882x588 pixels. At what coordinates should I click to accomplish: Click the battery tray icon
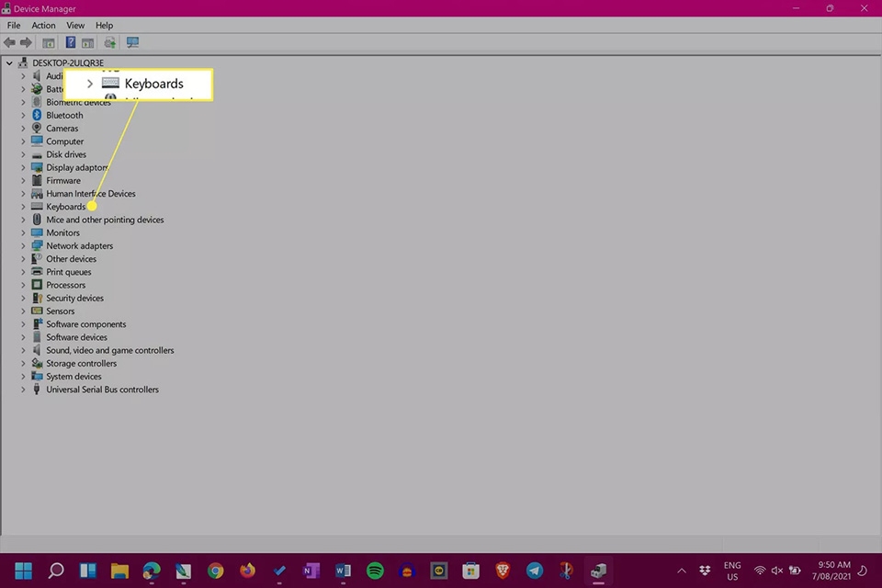795,571
